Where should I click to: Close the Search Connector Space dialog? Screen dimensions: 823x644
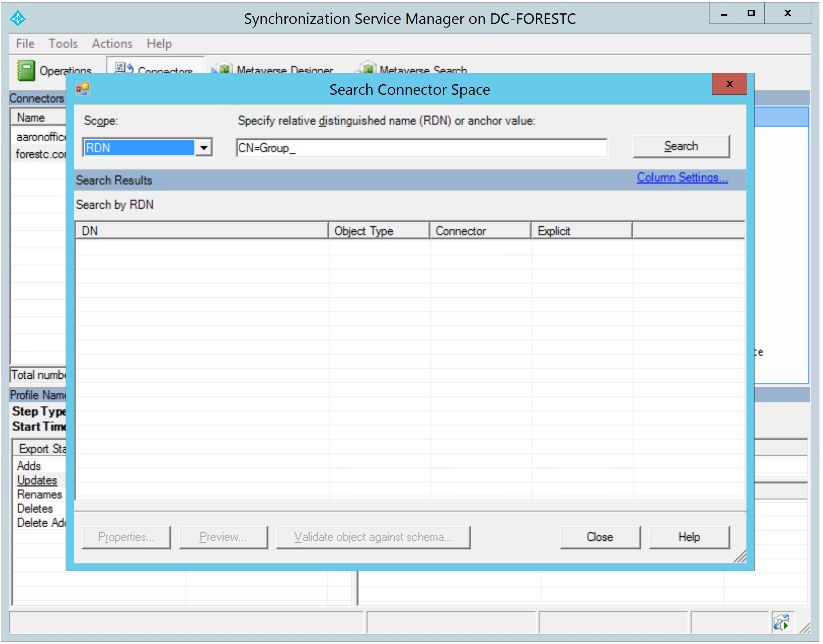point(729,84)
